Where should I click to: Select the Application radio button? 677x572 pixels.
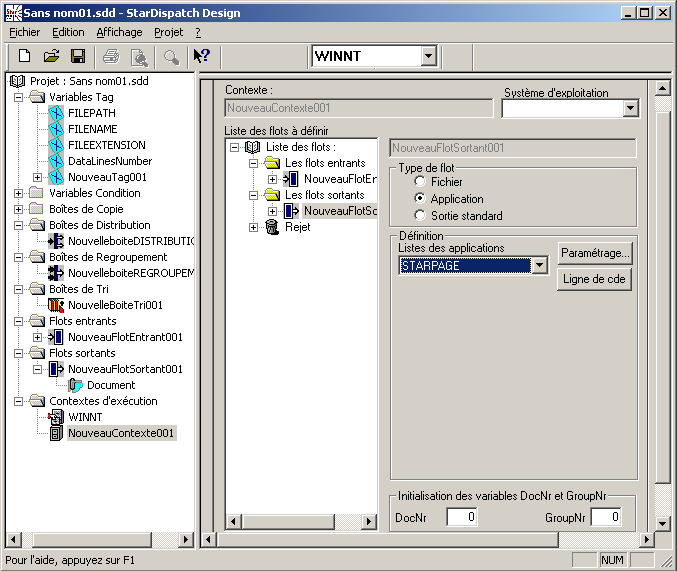coord(420,199)
